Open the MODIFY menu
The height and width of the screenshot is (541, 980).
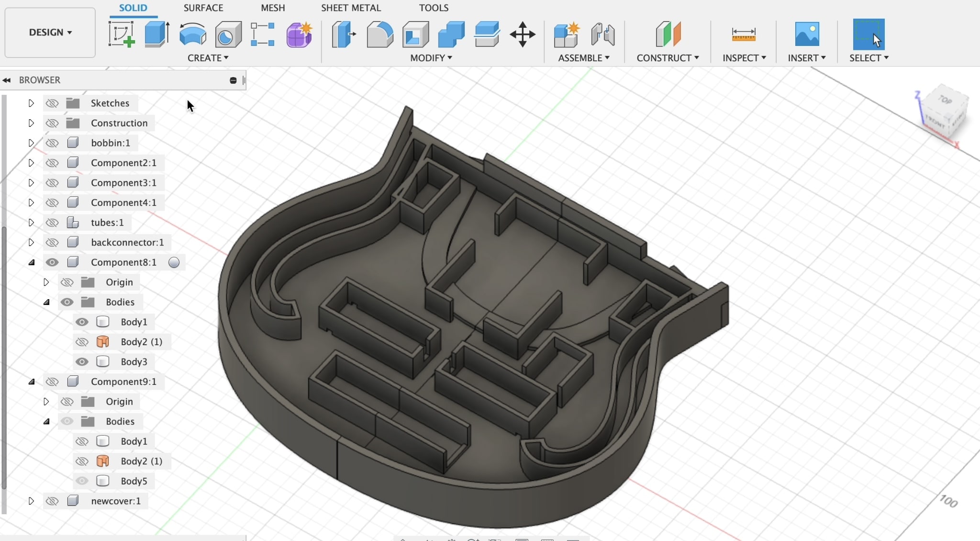(x=431, y=58)
